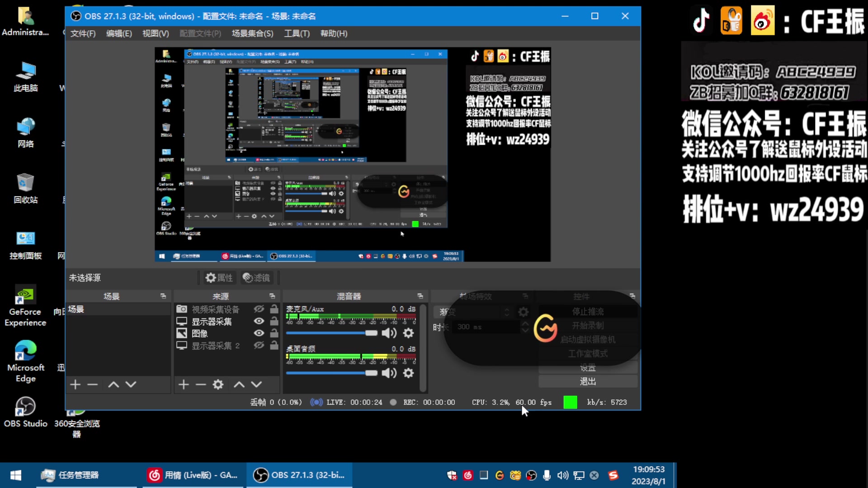Viewport: 868px width, 488px height.
Task: Remove selected source in the 来源 panel
Action: pos(201,385)
